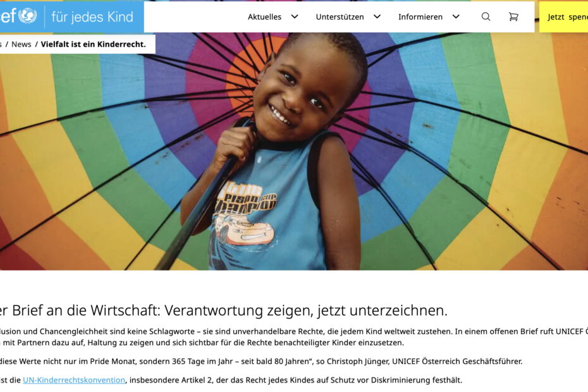The height and width of the screenshot is (392, 588).
Task: Open the Informieren menu item
Action: point(420,17)
